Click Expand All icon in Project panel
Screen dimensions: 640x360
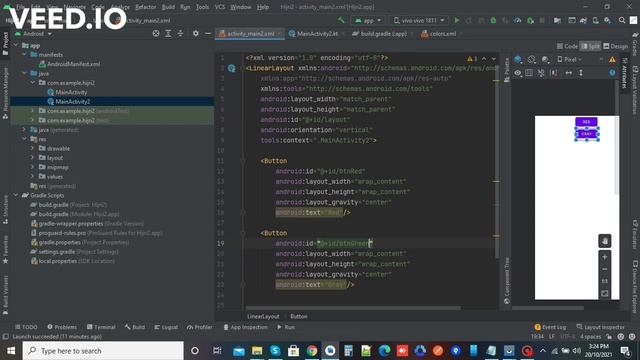[x=168, y=33]
